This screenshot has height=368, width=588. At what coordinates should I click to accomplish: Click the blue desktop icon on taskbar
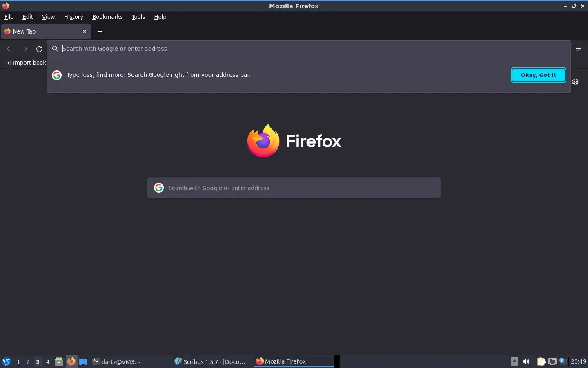83,361
